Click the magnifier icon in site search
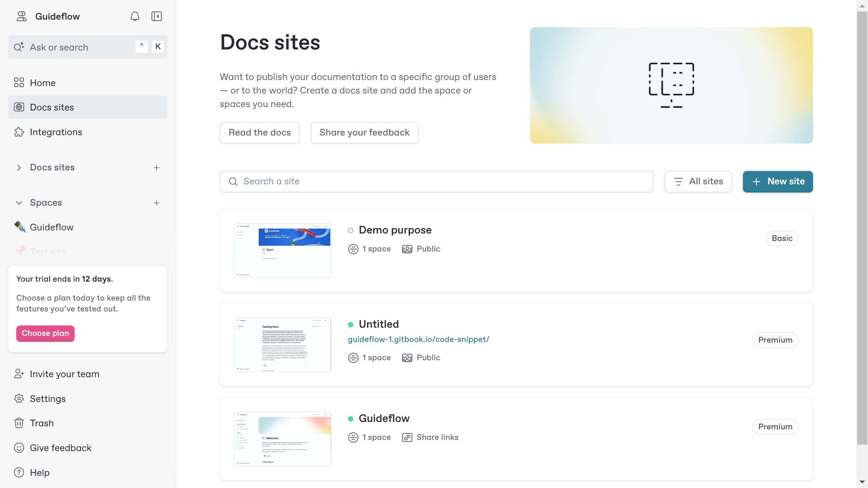Screen dimensions: 868x488 click(233, 182)
